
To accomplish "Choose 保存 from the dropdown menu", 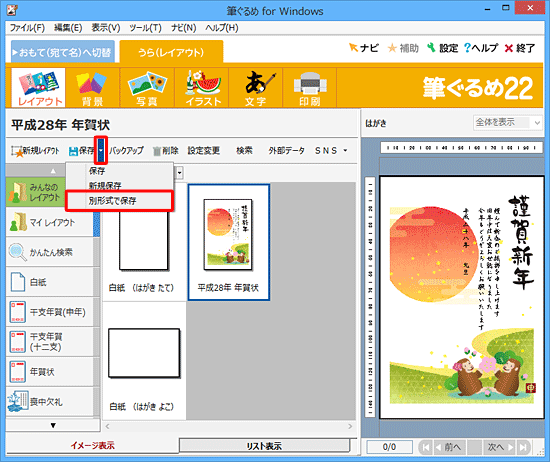I will tap(120, 171).
